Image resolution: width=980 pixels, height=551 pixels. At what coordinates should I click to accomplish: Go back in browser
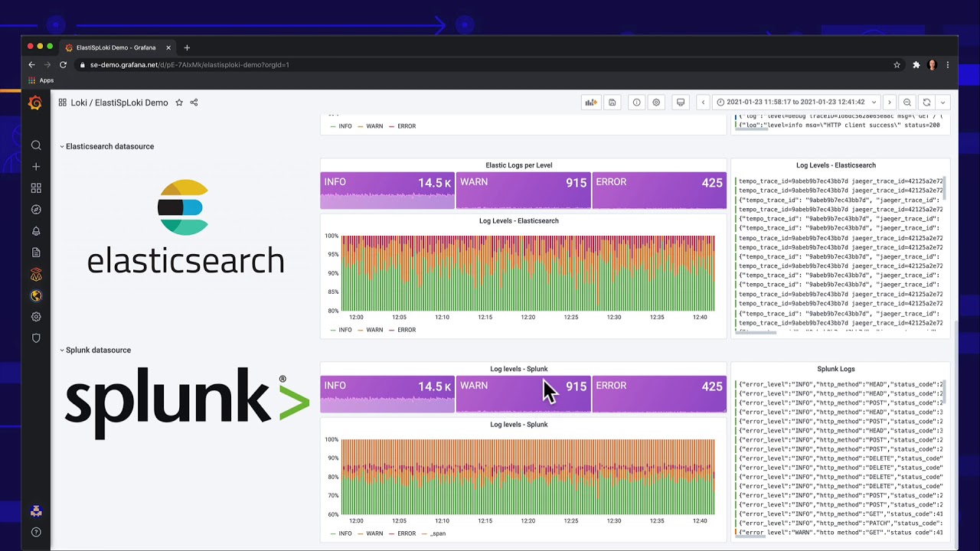tap(31, 65)
